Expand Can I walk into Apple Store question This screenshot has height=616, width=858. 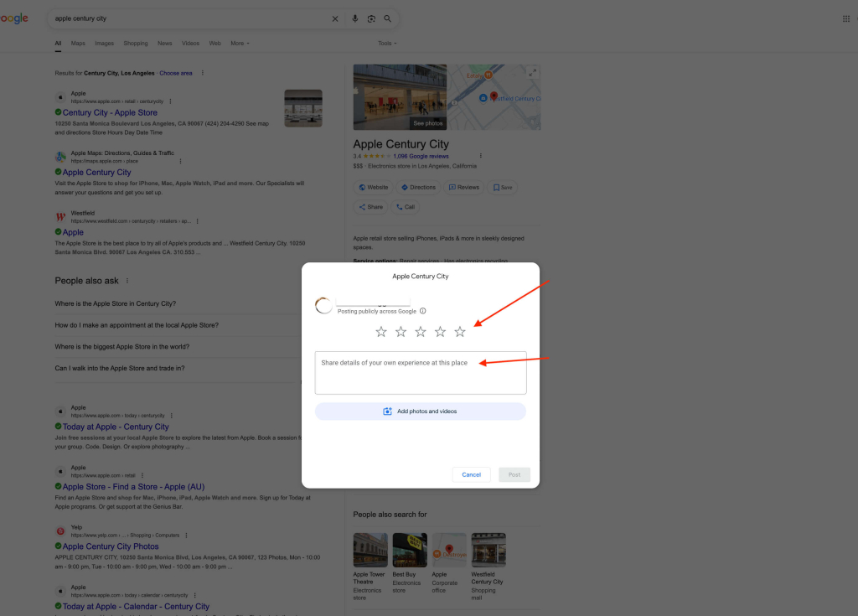coord(178,369)
